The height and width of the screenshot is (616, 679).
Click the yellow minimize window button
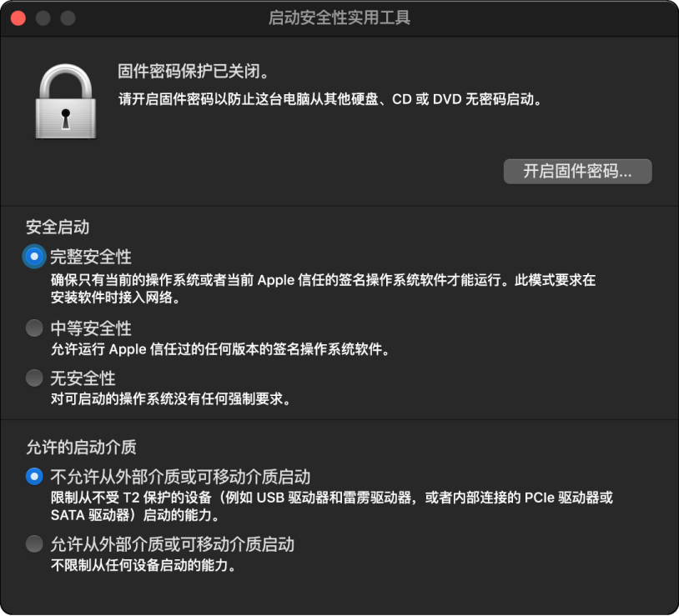click(x=43, y=18)
